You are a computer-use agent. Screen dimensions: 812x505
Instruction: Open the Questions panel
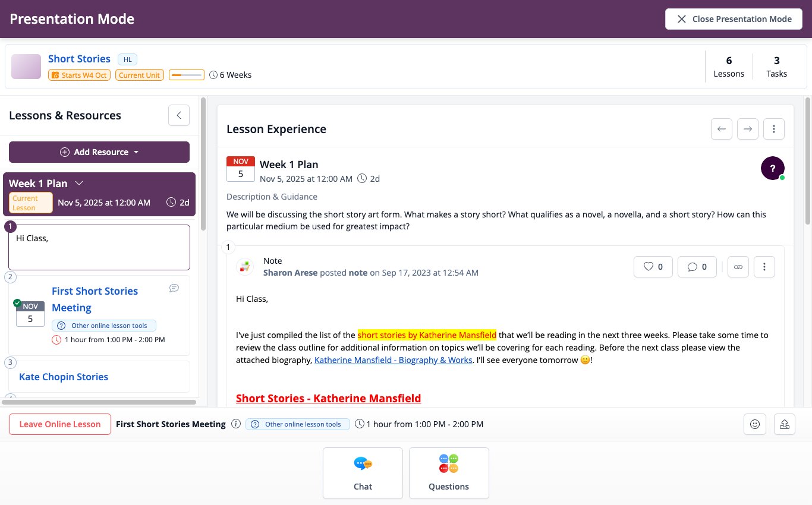click(x=449, y=473)
